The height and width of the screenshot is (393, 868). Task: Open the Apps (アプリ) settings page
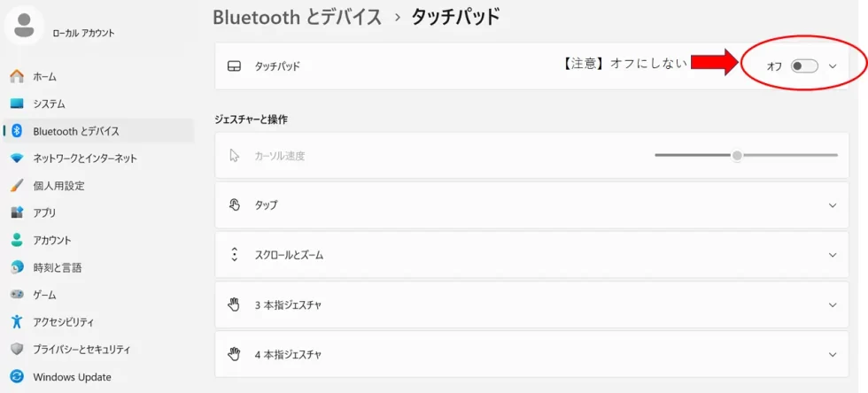(44, 213)
